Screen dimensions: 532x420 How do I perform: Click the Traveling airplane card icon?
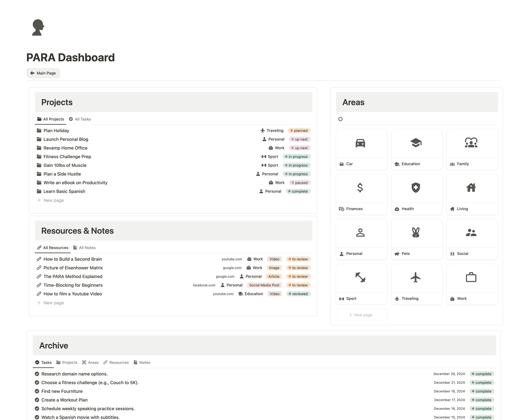(x=416, y=277)
